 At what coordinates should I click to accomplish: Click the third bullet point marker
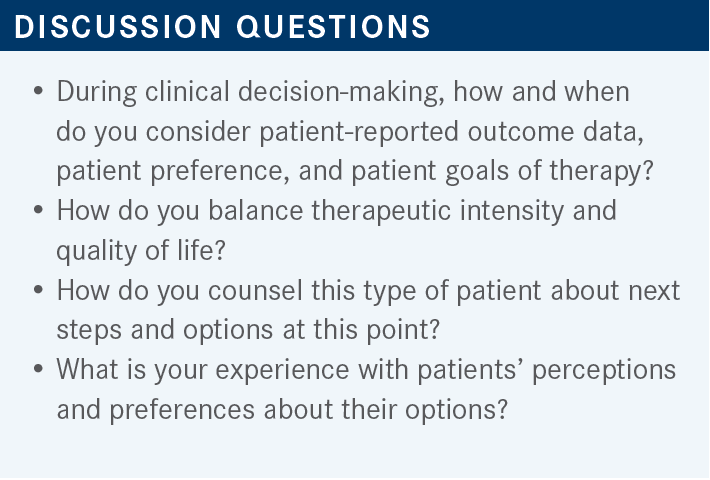38,291
